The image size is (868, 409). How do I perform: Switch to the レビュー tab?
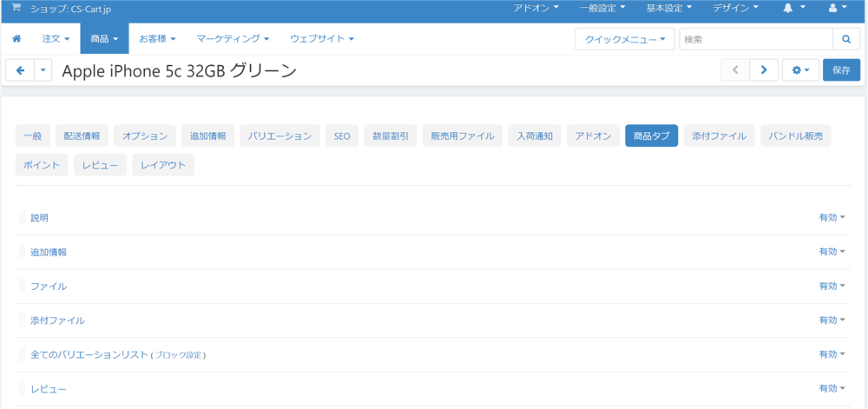[x=100, y=165]
